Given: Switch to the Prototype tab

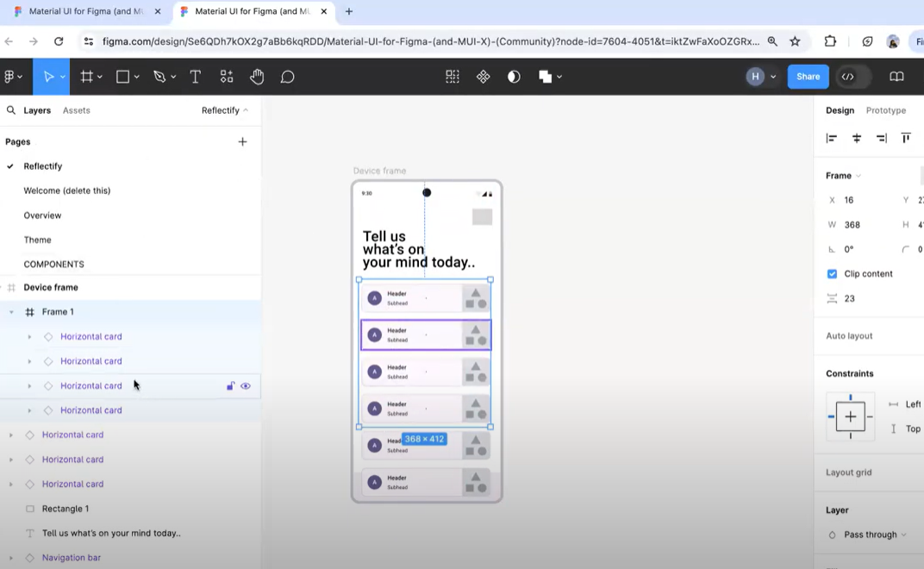Looking at the screenshot, I should (x=886, y=110).
